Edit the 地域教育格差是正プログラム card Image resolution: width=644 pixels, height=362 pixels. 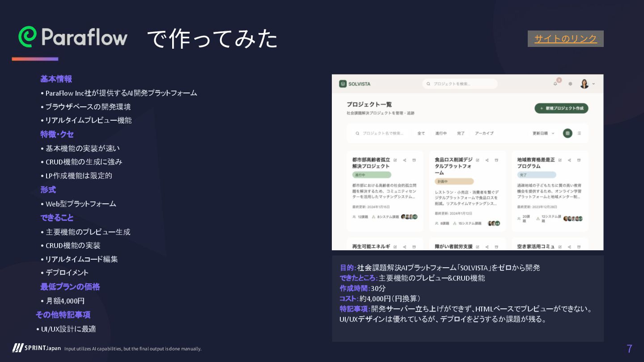pyautogui.click(x=560, y=160)
